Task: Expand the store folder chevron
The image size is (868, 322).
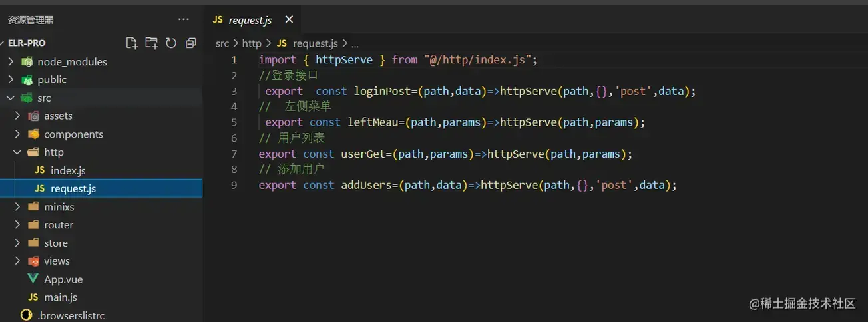Action: point(17,243)
